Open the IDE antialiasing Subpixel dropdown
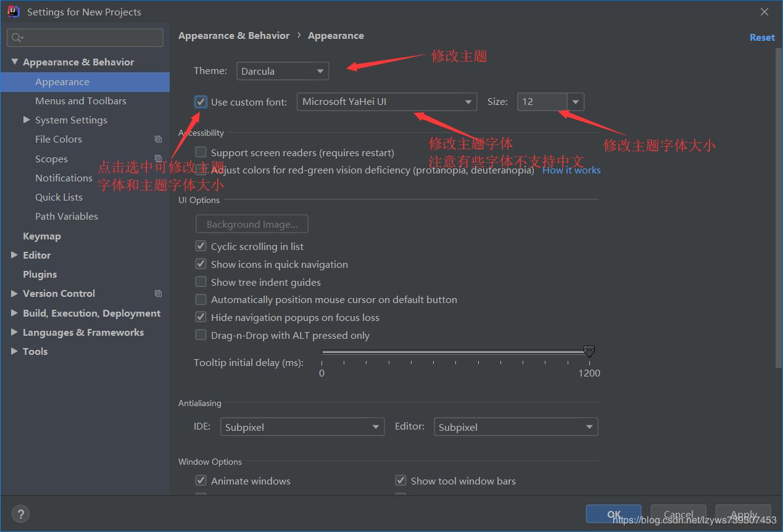The image size is (783, 532). [x=302, y=426]
